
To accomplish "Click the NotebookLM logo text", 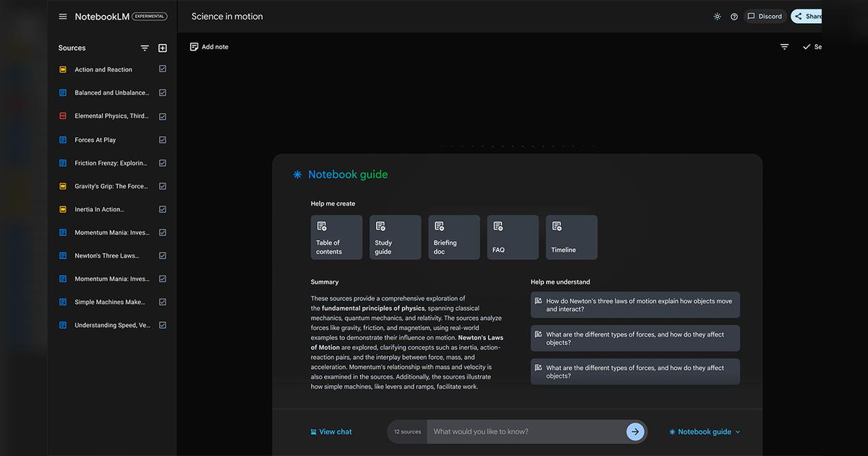I will pos(102,17).
